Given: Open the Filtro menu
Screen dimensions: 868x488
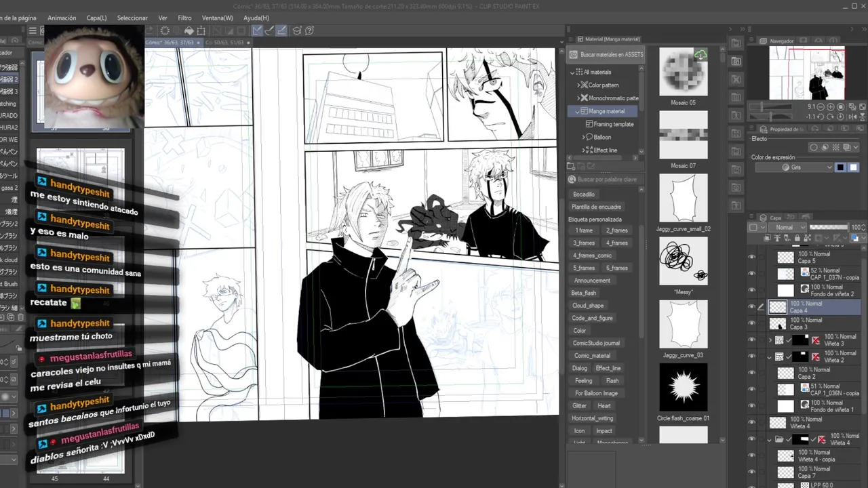Looking at the screenshot, I should (184, 18).
